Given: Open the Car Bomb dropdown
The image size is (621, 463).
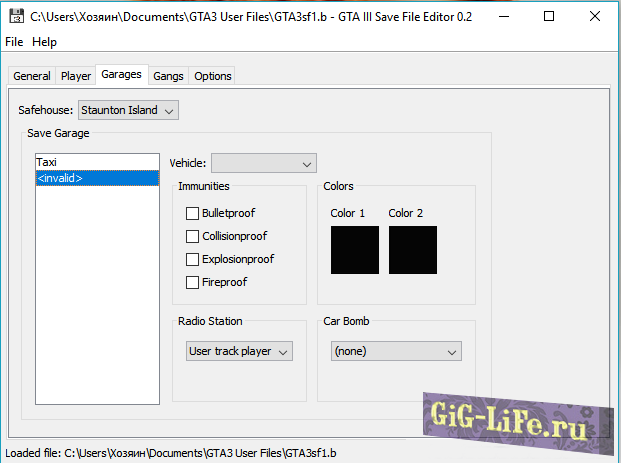Looking at the screenshot, I should pos(396,351).
